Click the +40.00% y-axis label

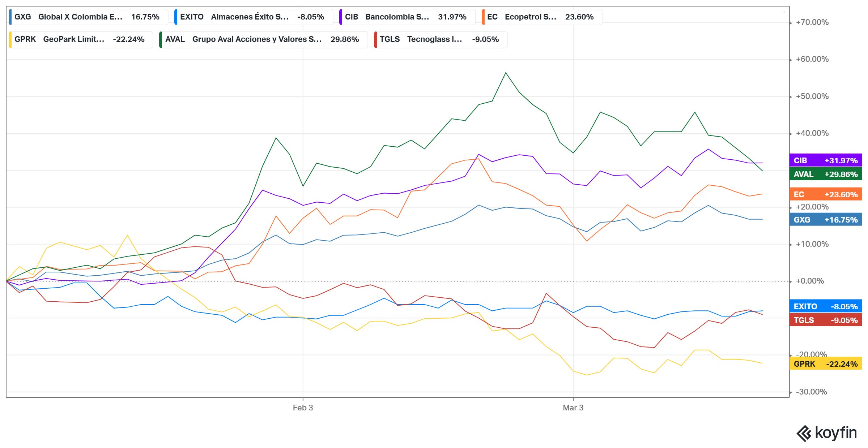(x=812, y=133)
